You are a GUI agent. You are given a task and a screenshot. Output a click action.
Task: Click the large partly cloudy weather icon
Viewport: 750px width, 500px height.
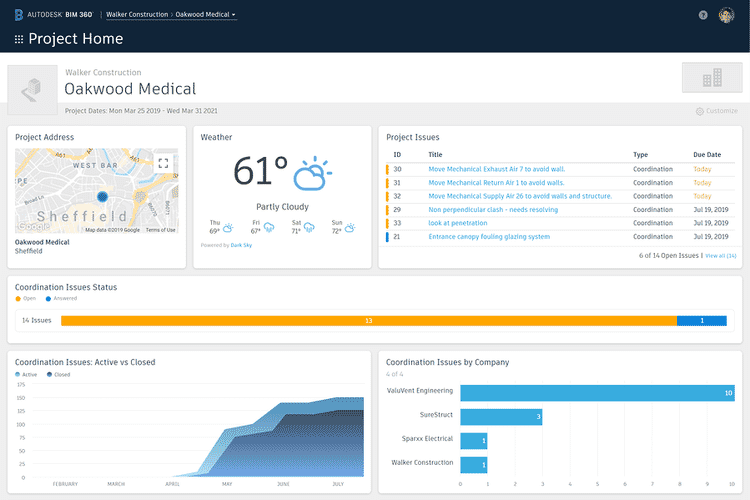pos(313,173)
